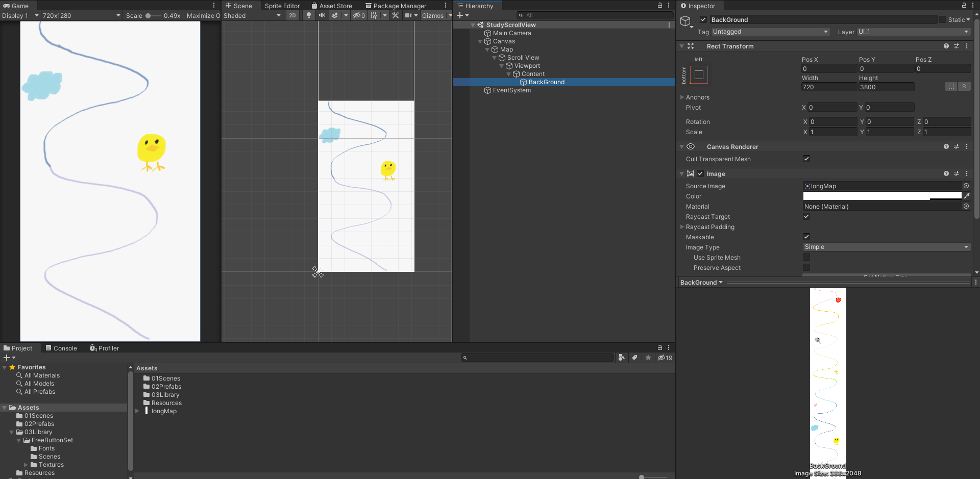Click the Hierarchy add (+) icon
This screenshot has height=479, width=980.
tap(460, 15)
